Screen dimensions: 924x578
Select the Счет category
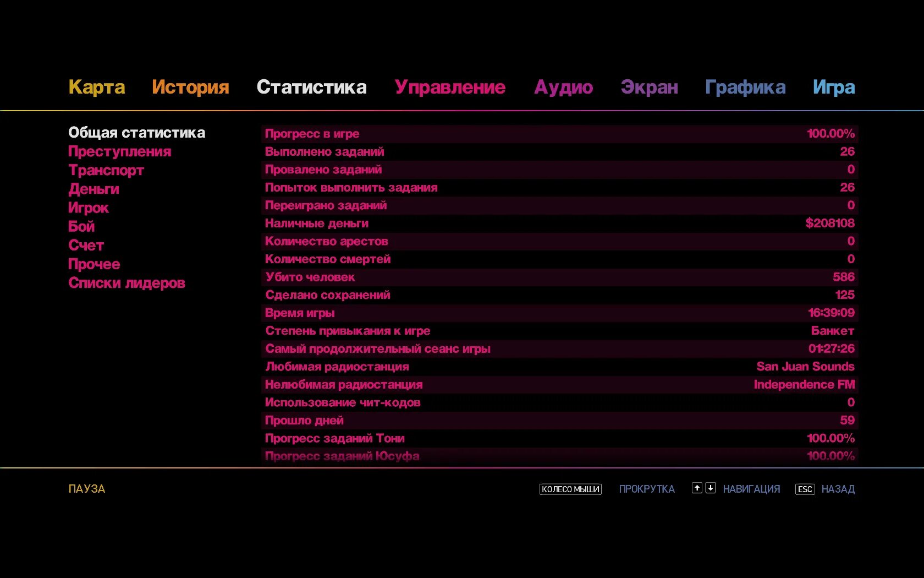click(x=86, y=245)
